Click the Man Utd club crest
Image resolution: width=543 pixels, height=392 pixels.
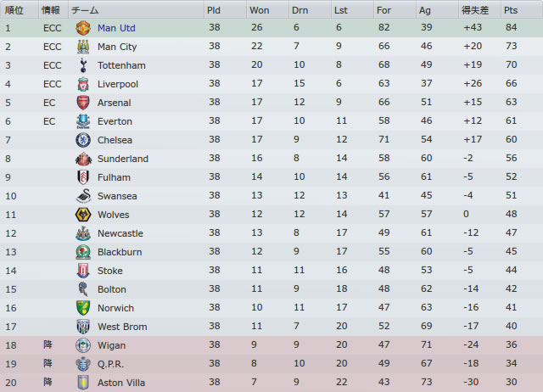[x=83, y=28]
